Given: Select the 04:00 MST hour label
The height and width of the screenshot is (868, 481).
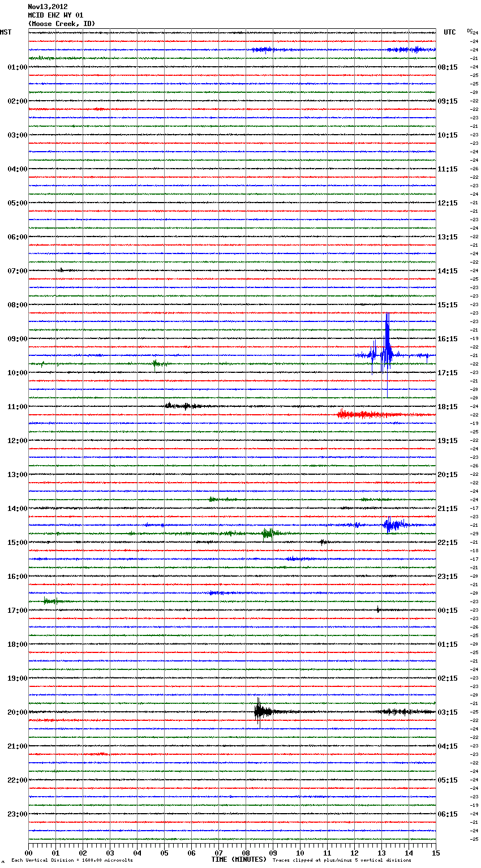Looking at the screenshot, I should pyautogui.click(x=17, y=169).
